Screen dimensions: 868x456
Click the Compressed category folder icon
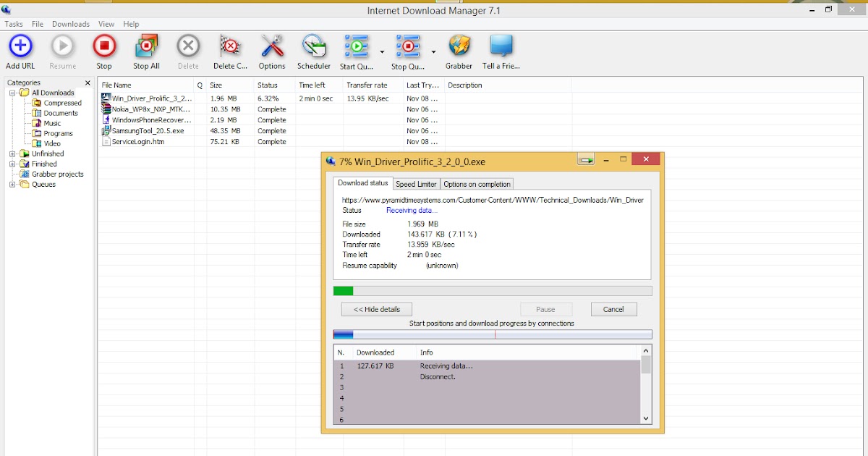pyautogui.click(x=36, y=103)
